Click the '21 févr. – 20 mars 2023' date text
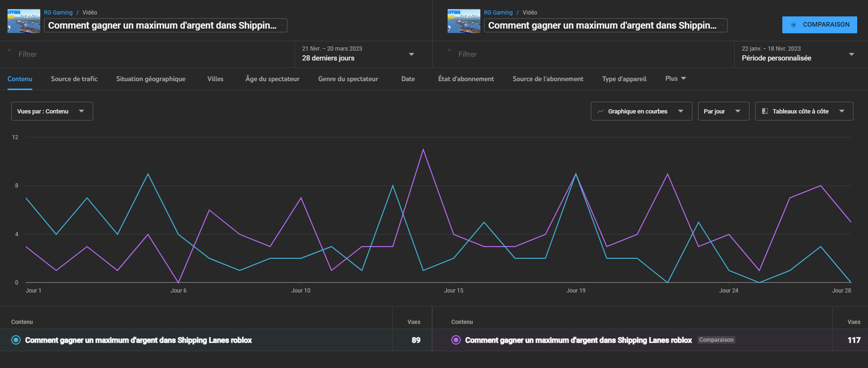Viewport: 868px width, 368px height. pyautogui.click(x=332, y=49)
